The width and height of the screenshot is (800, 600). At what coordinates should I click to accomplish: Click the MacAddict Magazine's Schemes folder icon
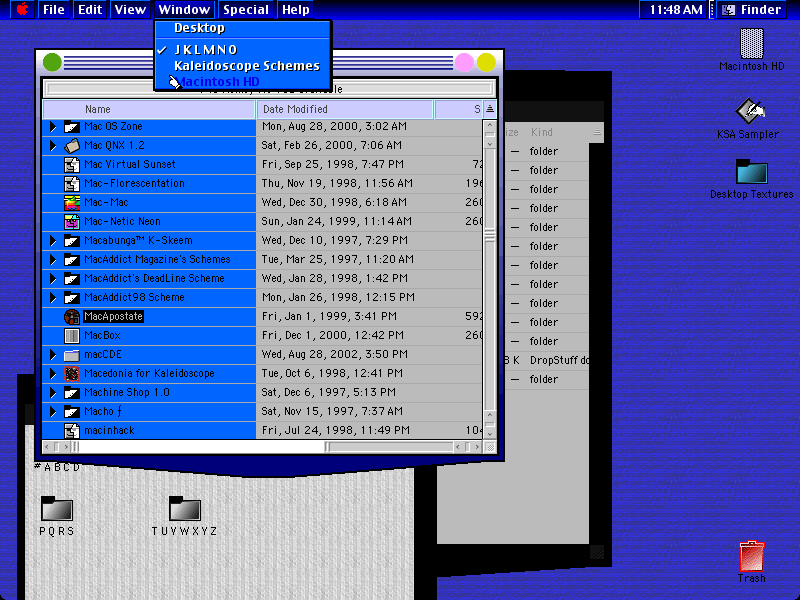point(72,260)
